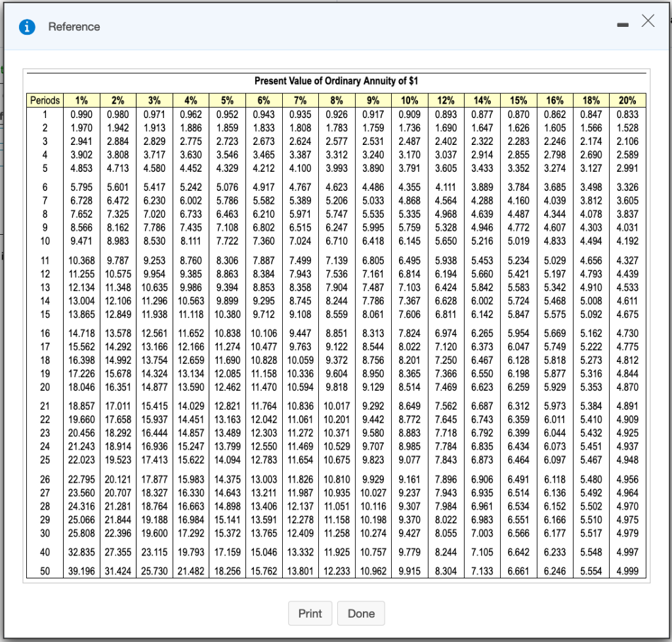Click the 4% column header
The width and height of the screenshot is (672, 642).
191,100
